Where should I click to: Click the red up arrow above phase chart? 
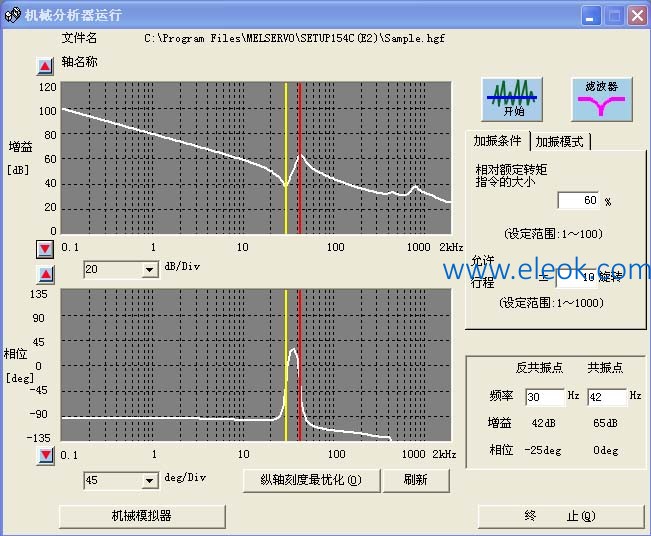coord(45,274)
